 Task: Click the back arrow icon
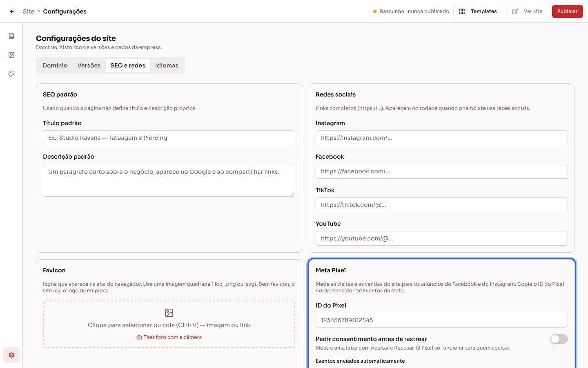pos(12,11)
